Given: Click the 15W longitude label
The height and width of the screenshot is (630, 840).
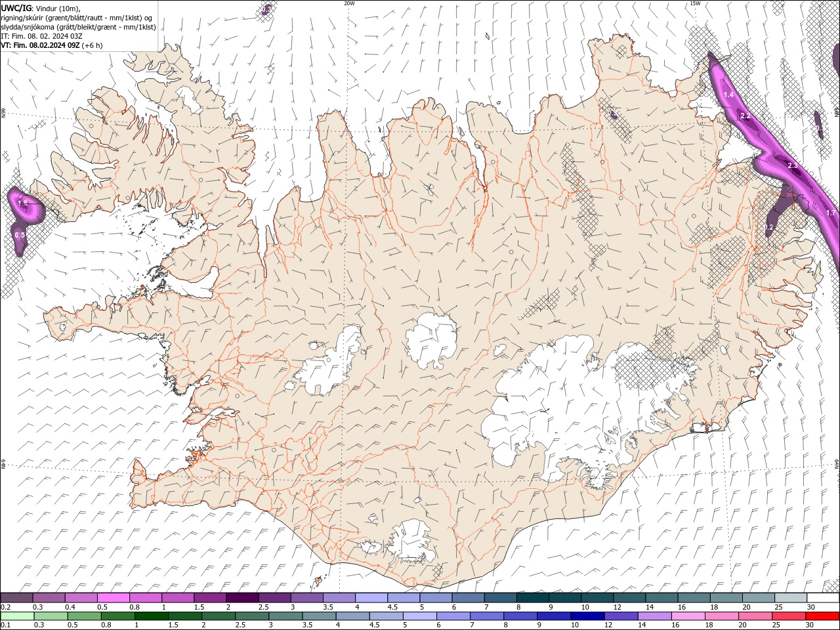Looking at the screenshot, I should pyautogui.click(x=695, y=3).
